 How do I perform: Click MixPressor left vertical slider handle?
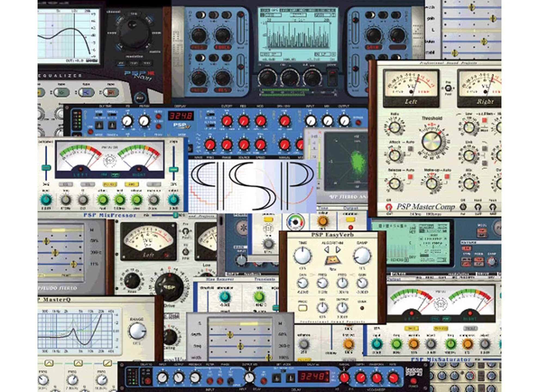(46, 168)
